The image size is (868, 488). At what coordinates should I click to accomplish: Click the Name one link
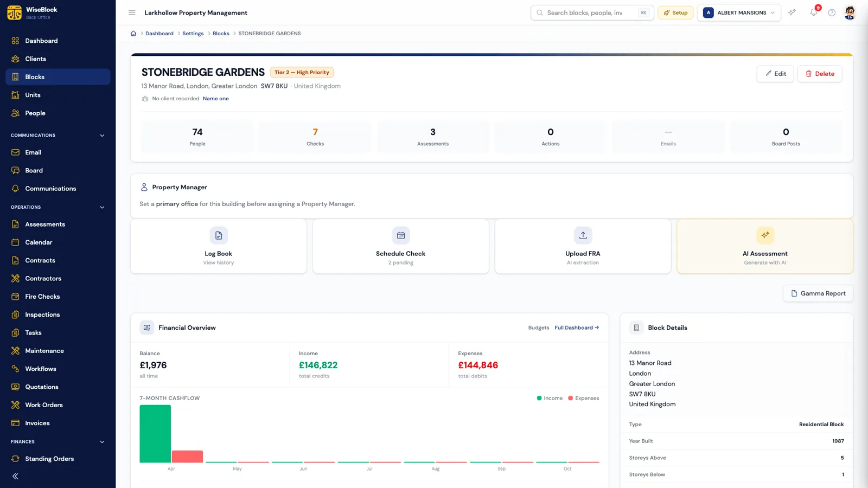(216, 99)
